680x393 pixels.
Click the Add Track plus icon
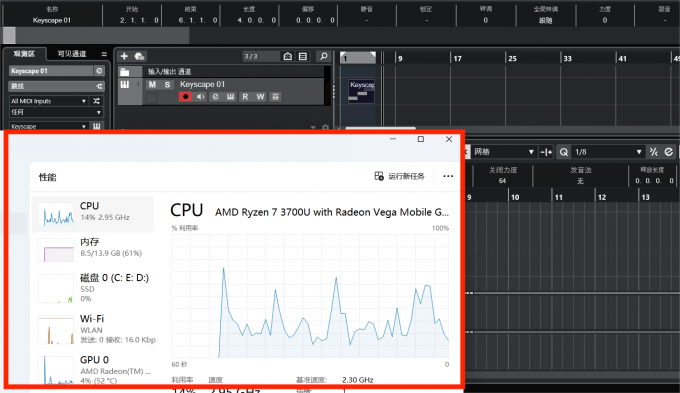pos(124,56)
